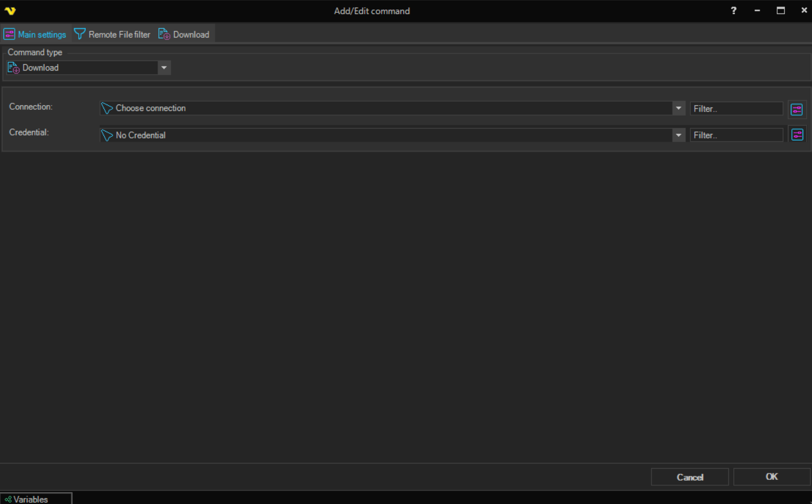Open the Remote File filter tab
The height and width of the screenshot is (504, 812).
coord(112,35)
